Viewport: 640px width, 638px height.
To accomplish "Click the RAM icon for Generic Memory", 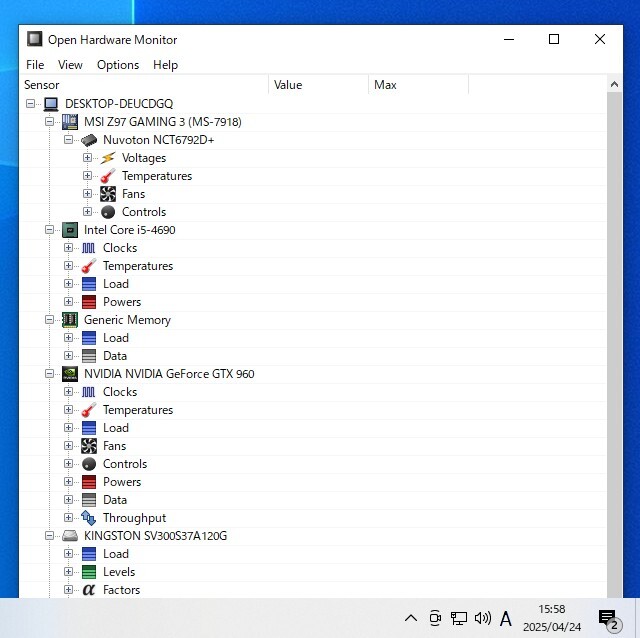I will 70,320.
